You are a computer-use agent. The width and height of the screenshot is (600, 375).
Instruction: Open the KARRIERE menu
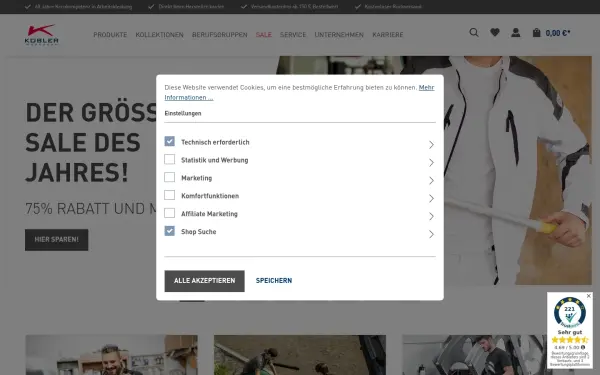click(388, 34)
